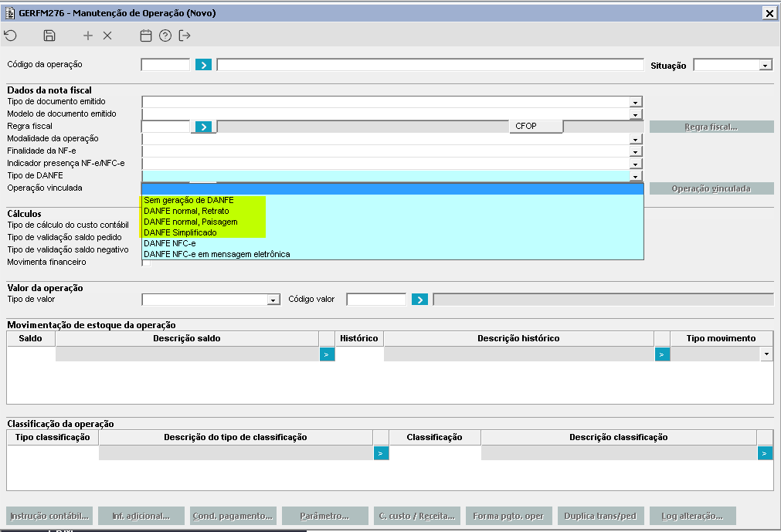
Task: Choose 'DANFE normal, Paisagem' option
Action: (x=392, y=222)
